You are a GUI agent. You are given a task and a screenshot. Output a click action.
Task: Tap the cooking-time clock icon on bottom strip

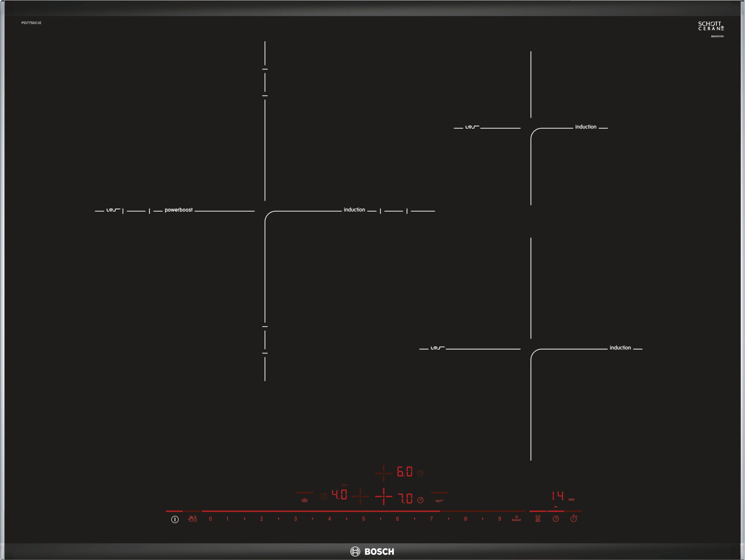(x=556, y=519)
